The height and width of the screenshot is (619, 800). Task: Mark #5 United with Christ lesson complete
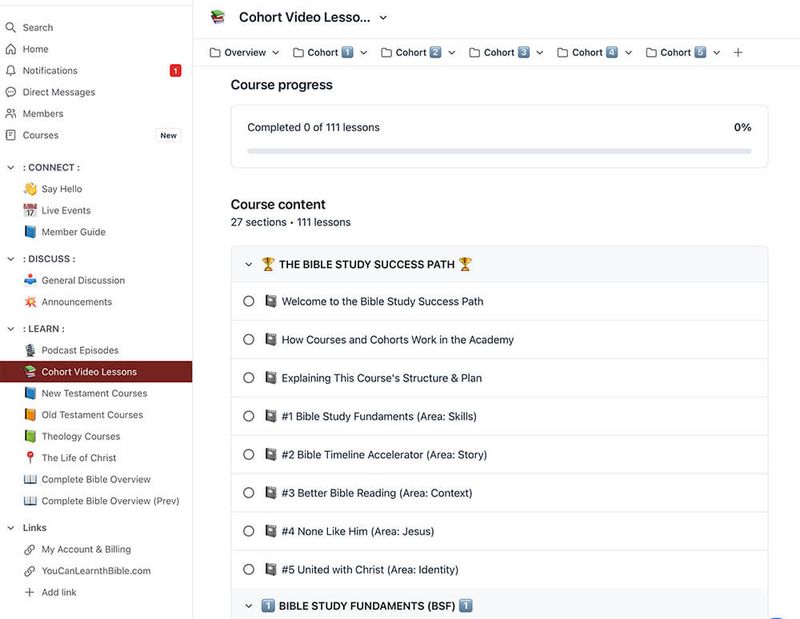[x=249, y=570]
